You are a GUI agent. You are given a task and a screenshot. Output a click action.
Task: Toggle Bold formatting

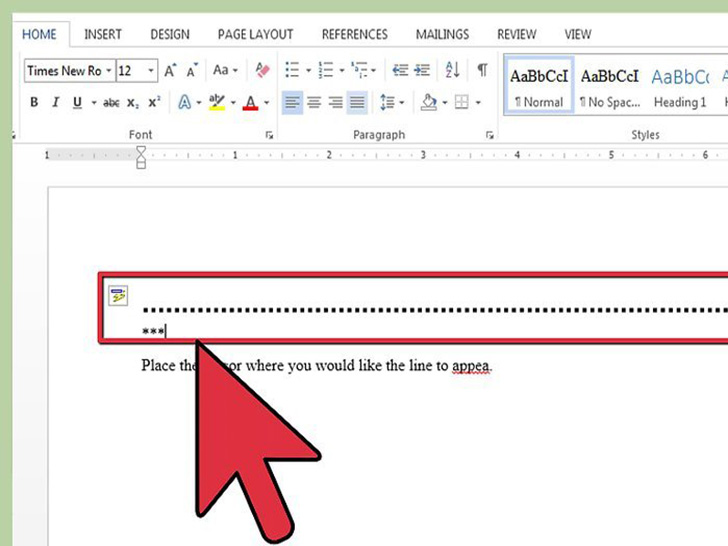pos(34,102)
